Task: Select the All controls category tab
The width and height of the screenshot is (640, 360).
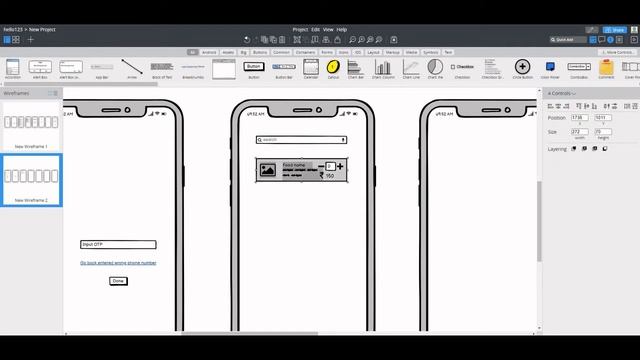Action: tap(192, 52)
